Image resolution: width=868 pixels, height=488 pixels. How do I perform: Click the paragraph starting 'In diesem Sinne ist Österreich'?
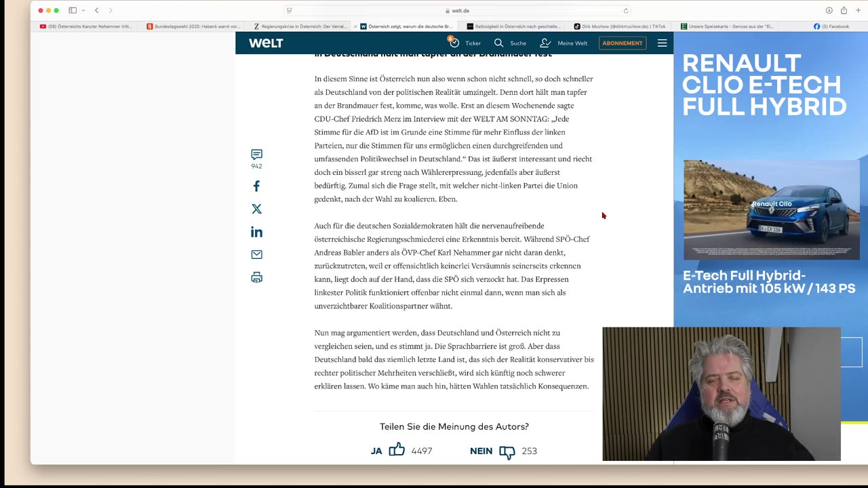click(454, 139)
